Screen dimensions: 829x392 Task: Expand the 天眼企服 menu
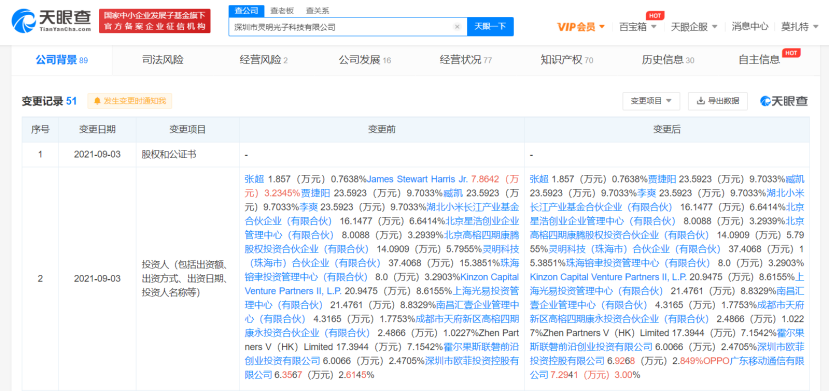694,26
